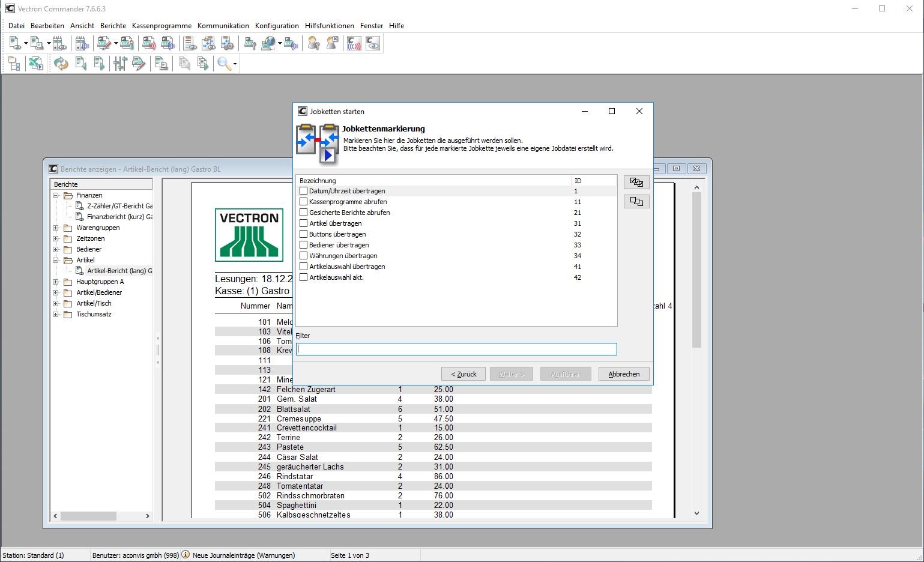This screenshot has height=562, width=924.
Task: Click into the Filter text field
Action: [456, 349]
